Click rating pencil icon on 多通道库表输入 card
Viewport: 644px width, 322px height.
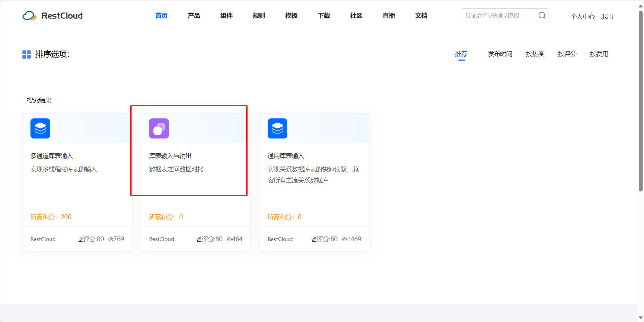(x=80, y=239)
